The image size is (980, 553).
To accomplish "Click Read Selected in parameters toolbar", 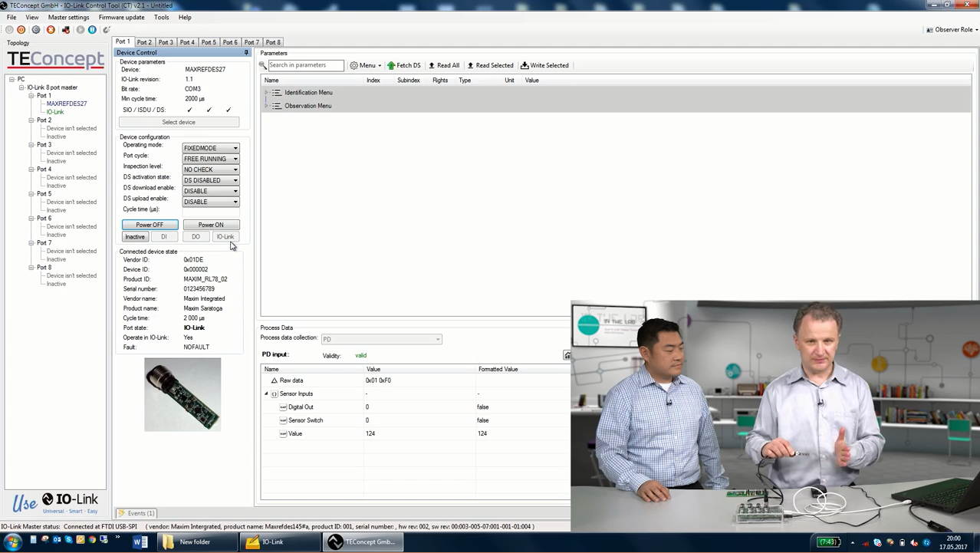I will click(x=490, y=65).
